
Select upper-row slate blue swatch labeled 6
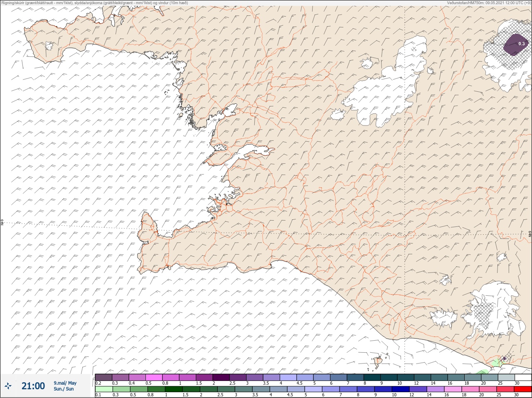[x=339, y=377]
